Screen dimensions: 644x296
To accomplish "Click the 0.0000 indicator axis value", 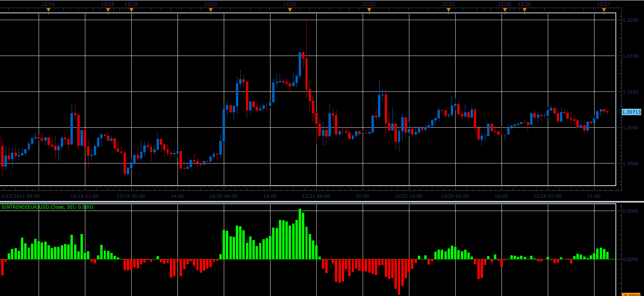I will (x=630, y=259).
